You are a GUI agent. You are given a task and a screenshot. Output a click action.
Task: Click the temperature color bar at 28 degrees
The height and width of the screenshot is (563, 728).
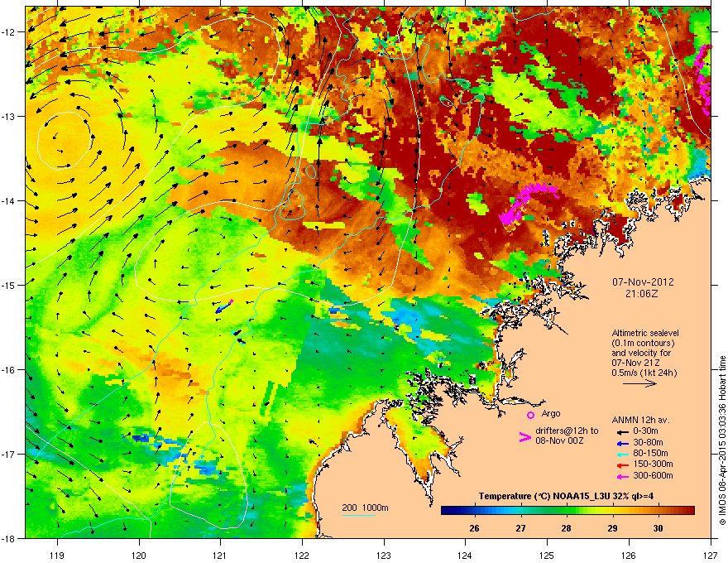(567, 511)
